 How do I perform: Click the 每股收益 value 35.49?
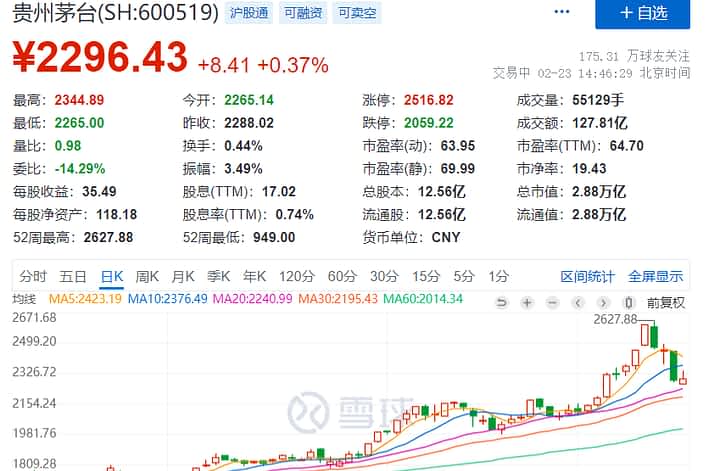99,191
